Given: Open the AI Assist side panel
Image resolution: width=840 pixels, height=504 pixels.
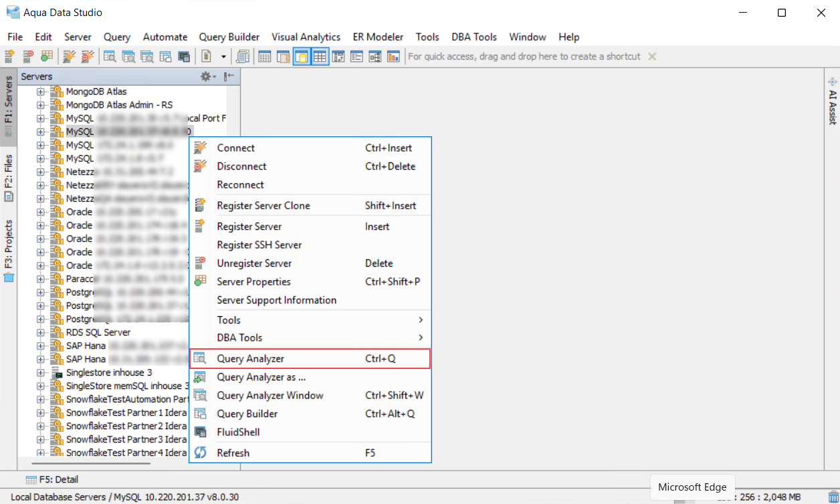Looking at the screenshot, I should (x=833, y=101).
